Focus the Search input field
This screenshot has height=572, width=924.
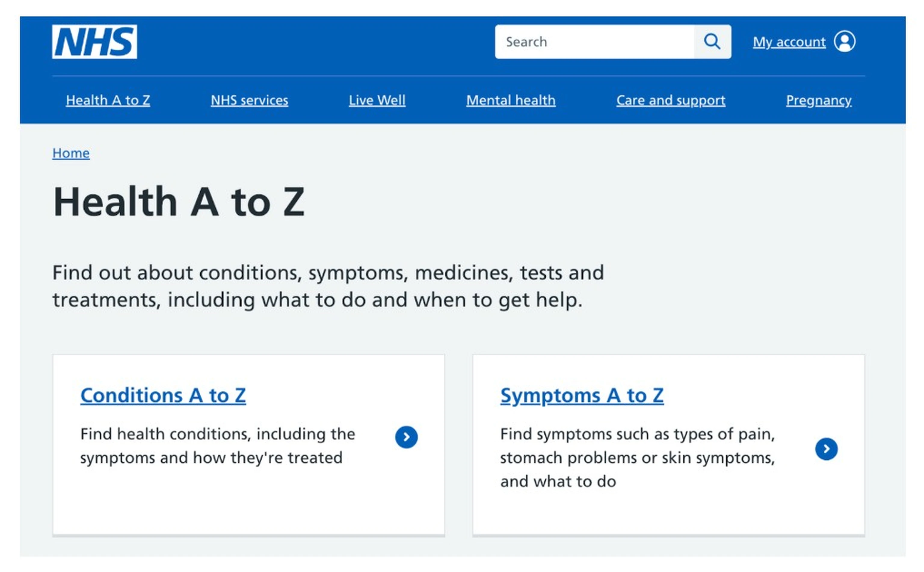(594, 41)
